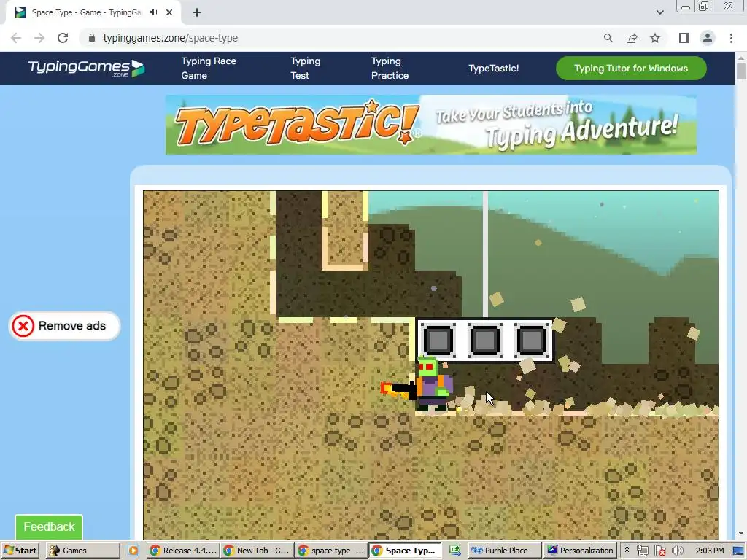Click Typing Tutor for Windows button

point(631,68)
